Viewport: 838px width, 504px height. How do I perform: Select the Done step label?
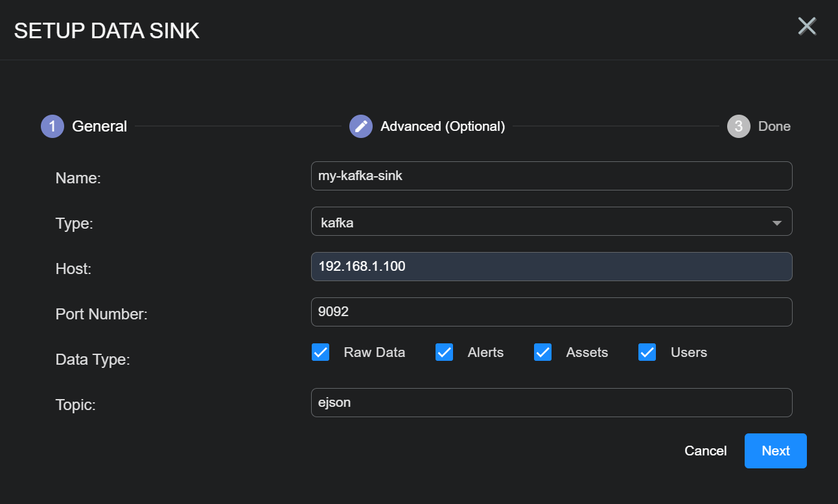(774, 126)
